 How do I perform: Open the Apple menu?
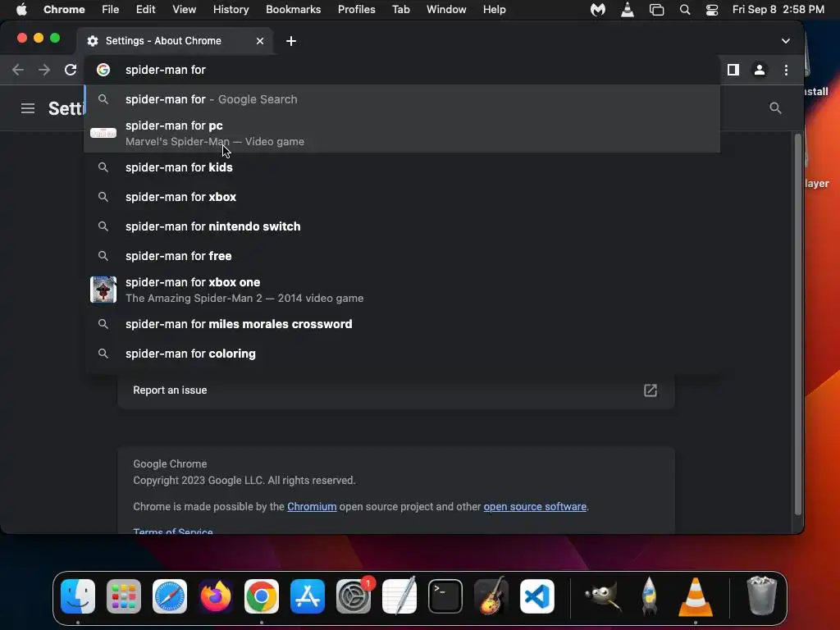coord(21,10)
